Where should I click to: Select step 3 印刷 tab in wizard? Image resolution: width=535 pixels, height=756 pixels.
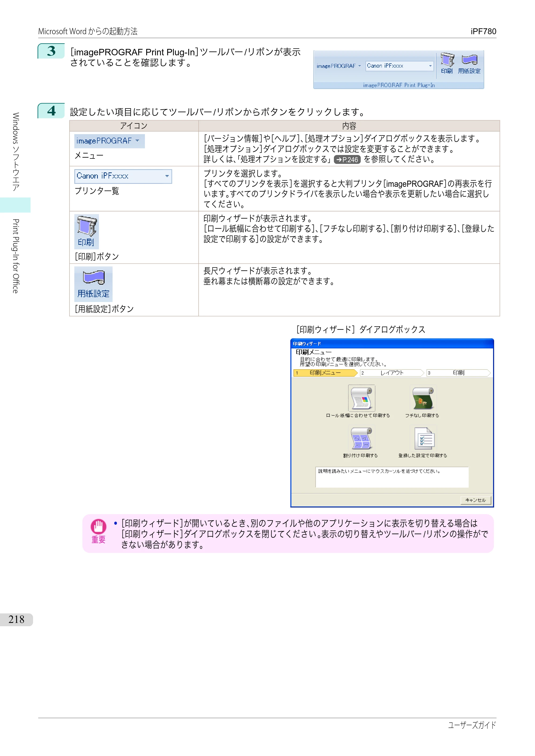click(459, 373)
